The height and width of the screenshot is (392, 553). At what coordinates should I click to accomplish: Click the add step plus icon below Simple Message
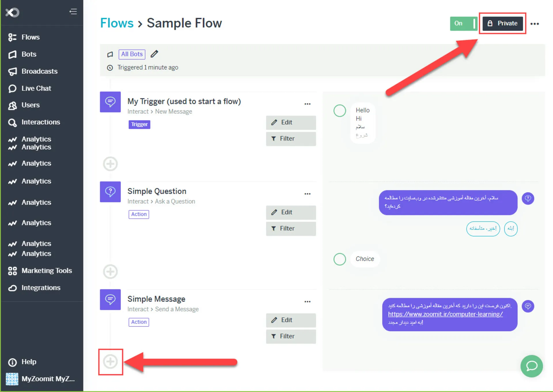click(x=110, y=362)
